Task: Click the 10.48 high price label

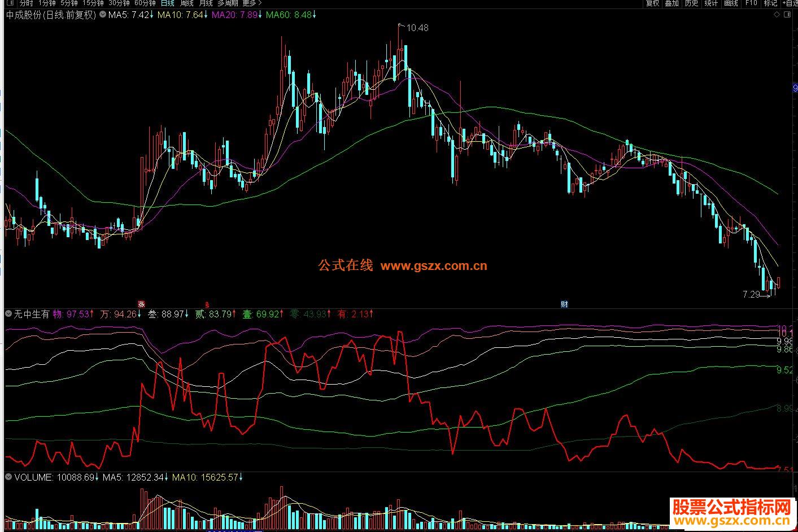Action: (x=417, y=28)
